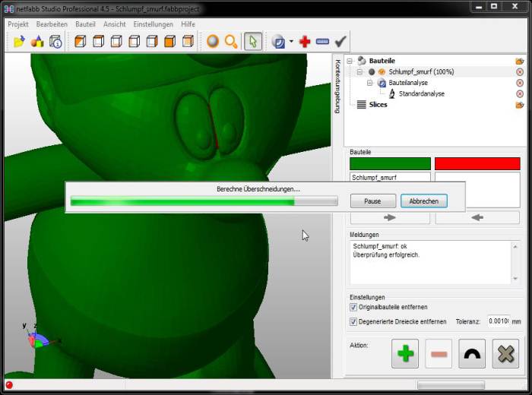Open the Bauteil menu
The height and width of the screenshot is (395, 532).
tap(85, 24)
